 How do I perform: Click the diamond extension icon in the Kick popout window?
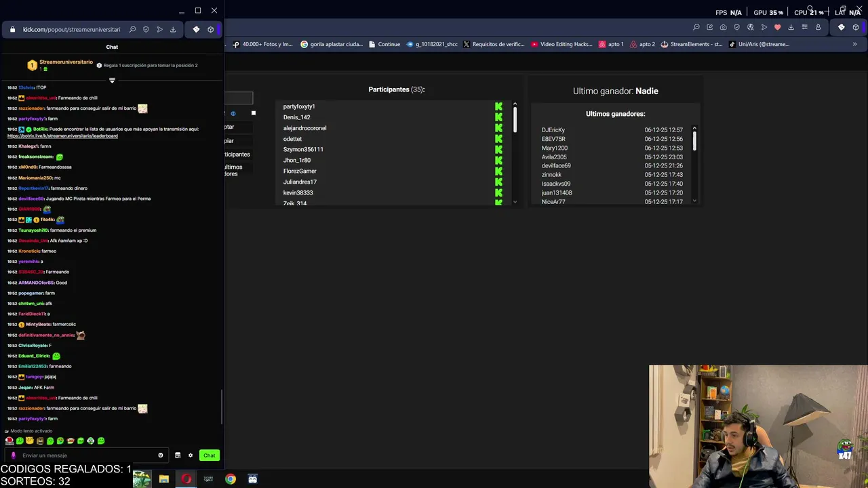point(196,29)
